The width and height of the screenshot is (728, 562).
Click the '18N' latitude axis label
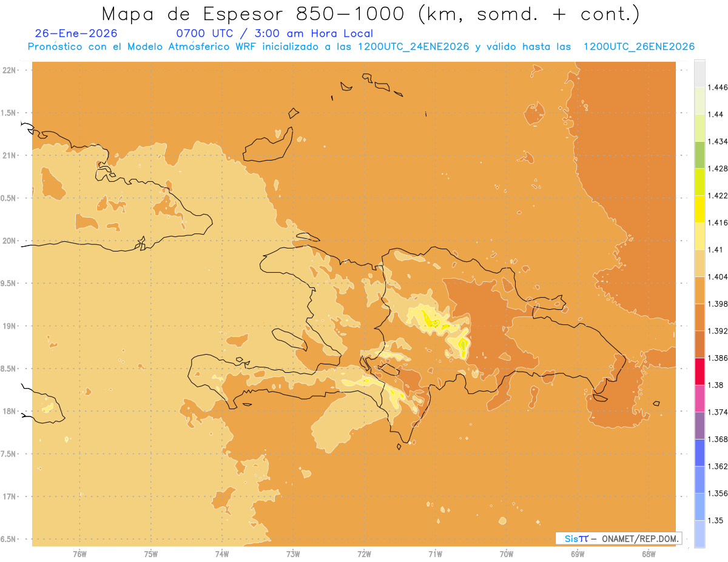point(8,411)
